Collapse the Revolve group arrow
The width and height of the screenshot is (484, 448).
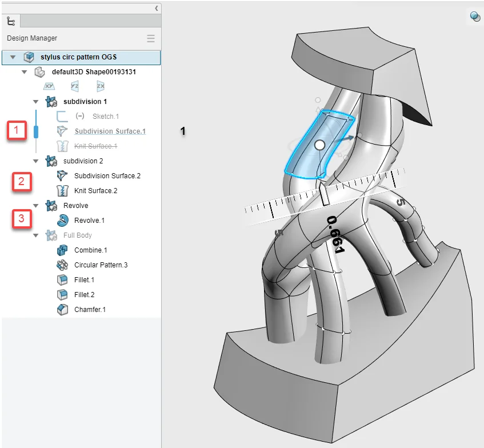pos(36,206)
